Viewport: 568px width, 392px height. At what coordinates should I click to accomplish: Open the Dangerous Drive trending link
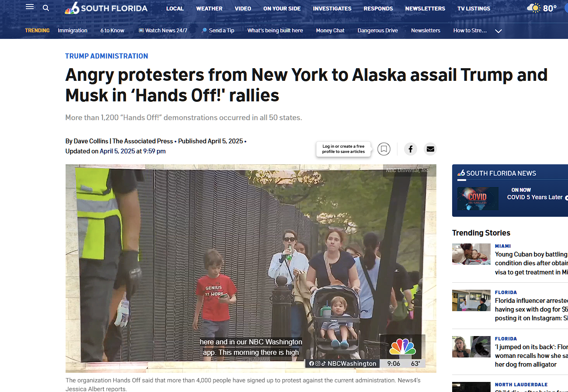click(x=378, y=31)
